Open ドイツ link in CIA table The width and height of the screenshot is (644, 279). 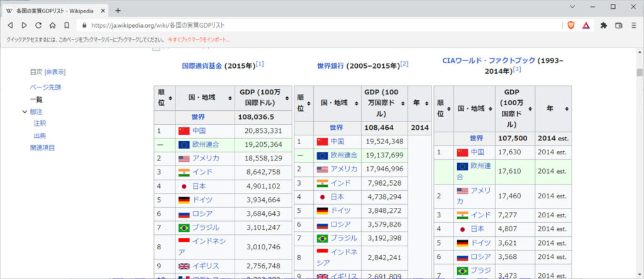[x=480, y=243]
